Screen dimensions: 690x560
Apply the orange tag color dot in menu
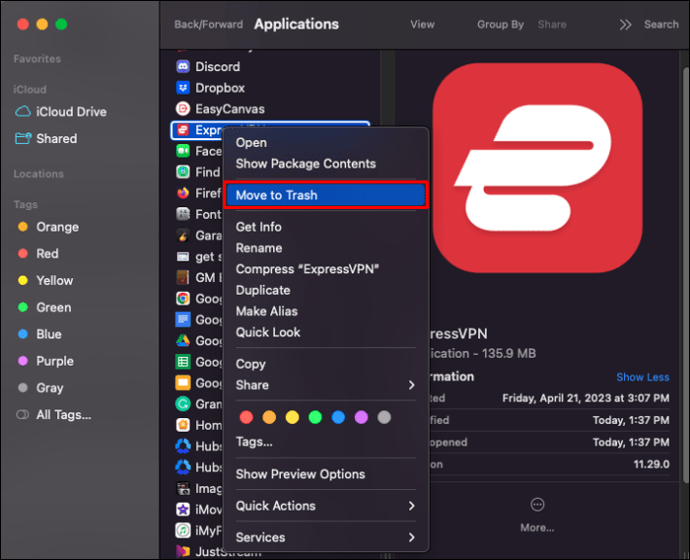[269, 417]
